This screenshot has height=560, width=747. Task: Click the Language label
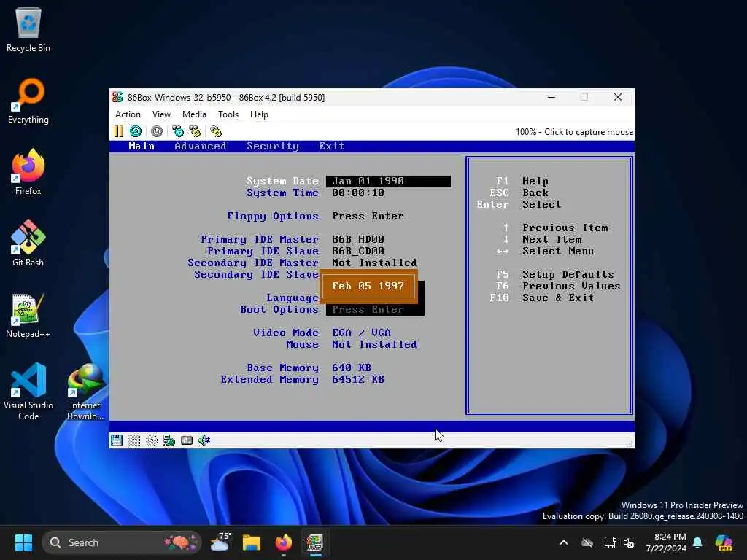(x=292, y=297)
